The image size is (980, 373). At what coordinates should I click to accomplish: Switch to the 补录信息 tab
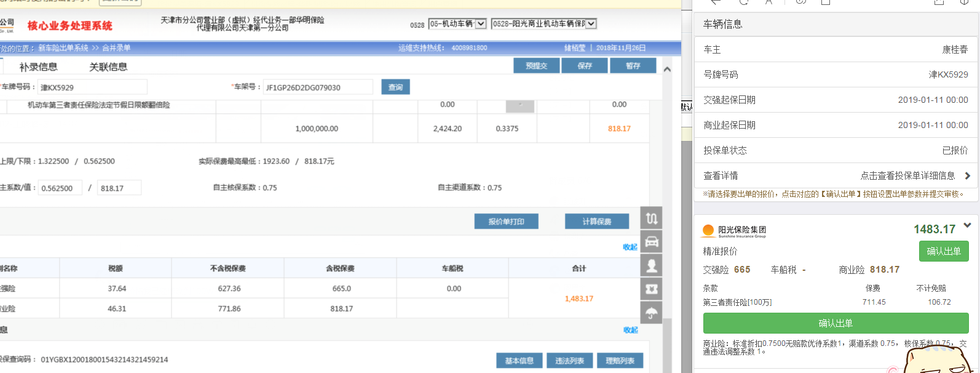click(x=38, y=67)
